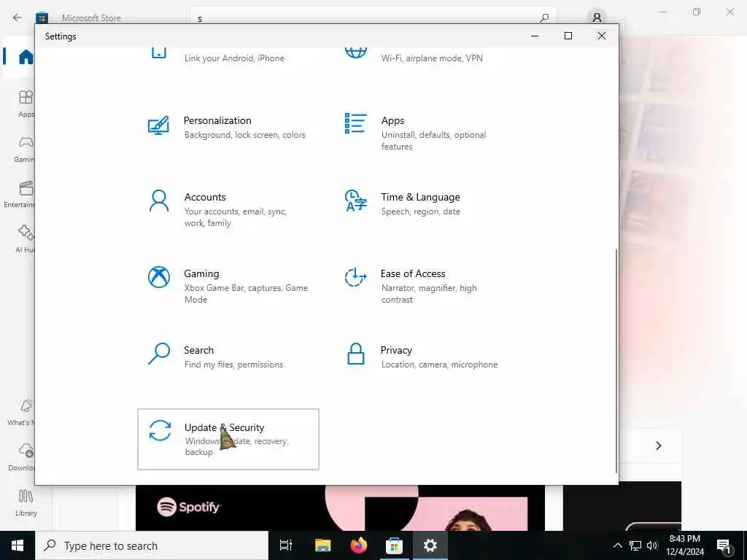747x560 pixels.
Task: Launch Firefox from the taskbar
Action: (358, 545)
